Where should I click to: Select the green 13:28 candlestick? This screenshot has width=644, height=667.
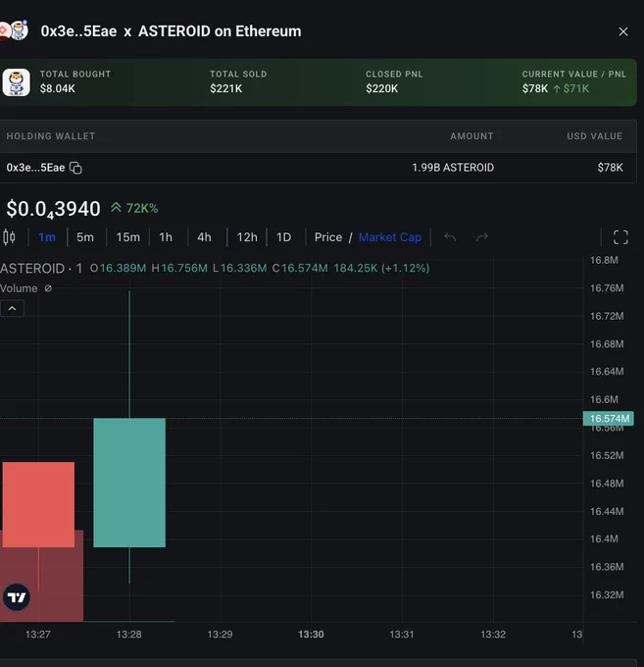pyautogui.click(x=129, y=483)
